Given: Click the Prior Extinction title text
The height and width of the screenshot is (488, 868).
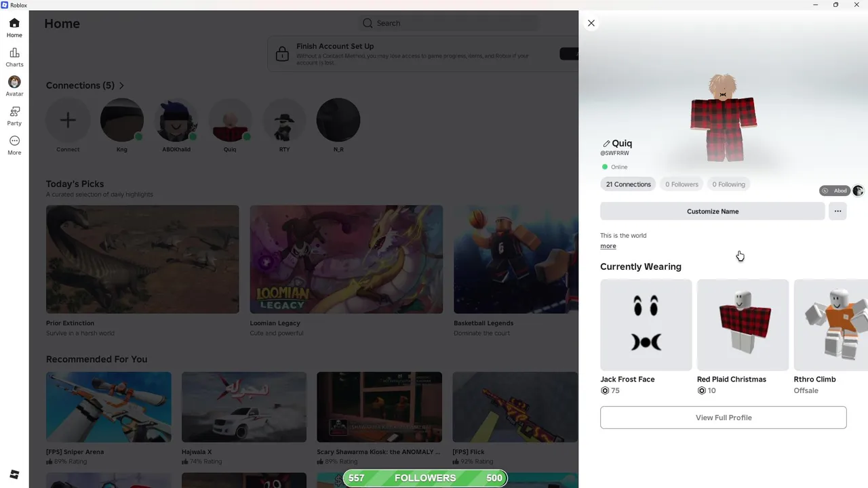Looking at the screenshot, I should tap(70, 323).
